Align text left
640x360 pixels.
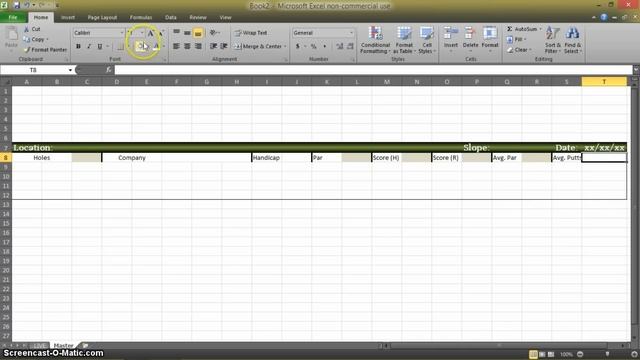pyautogui.click(x=176, y=47)
